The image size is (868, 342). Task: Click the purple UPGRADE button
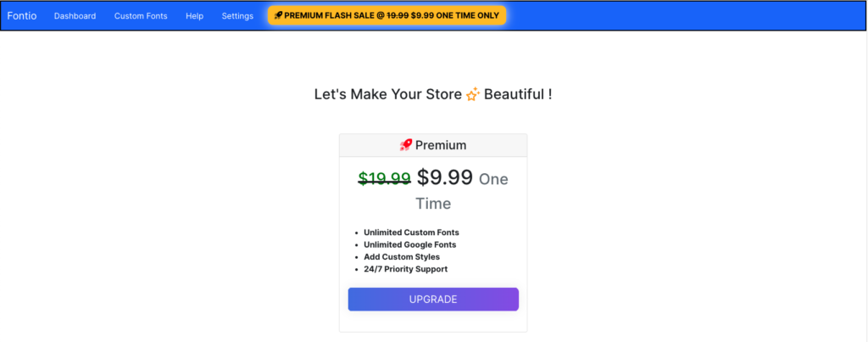coord(433,300)
